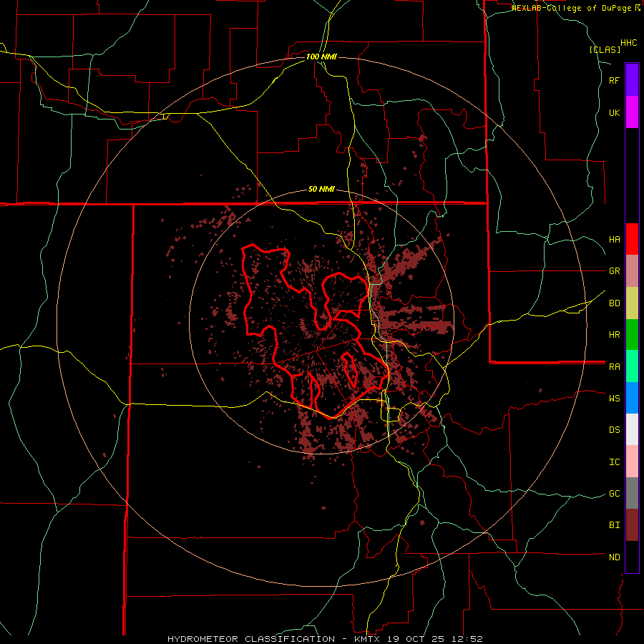Click the RA legend label
Viewport: 644px width, 644px height.
coord(615,367)
